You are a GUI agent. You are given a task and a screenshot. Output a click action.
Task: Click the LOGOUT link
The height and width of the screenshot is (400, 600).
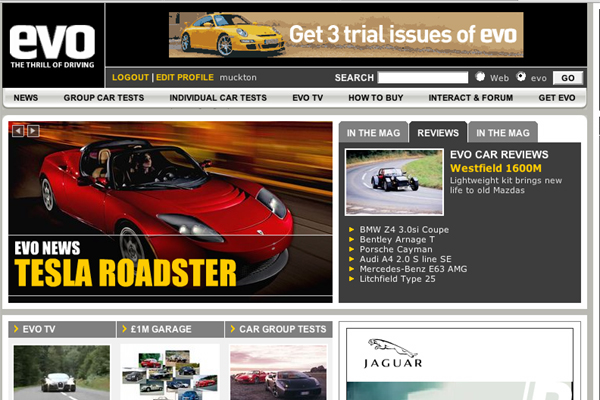click(130, 77)
